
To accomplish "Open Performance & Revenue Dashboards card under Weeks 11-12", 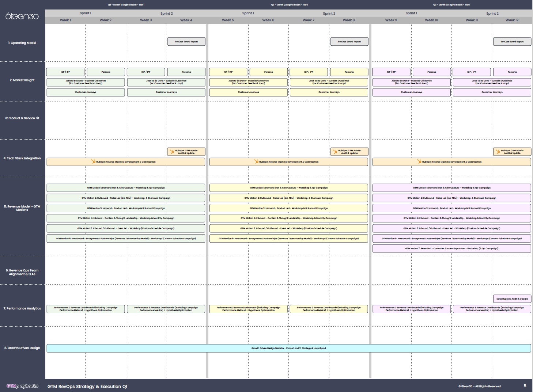I will click(492, 309).
